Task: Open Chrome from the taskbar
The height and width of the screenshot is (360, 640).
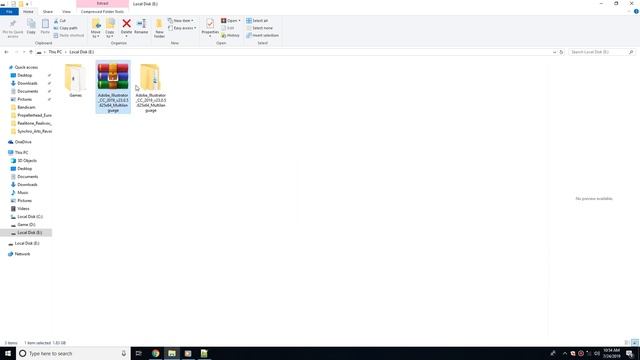Action: (156, 353)
